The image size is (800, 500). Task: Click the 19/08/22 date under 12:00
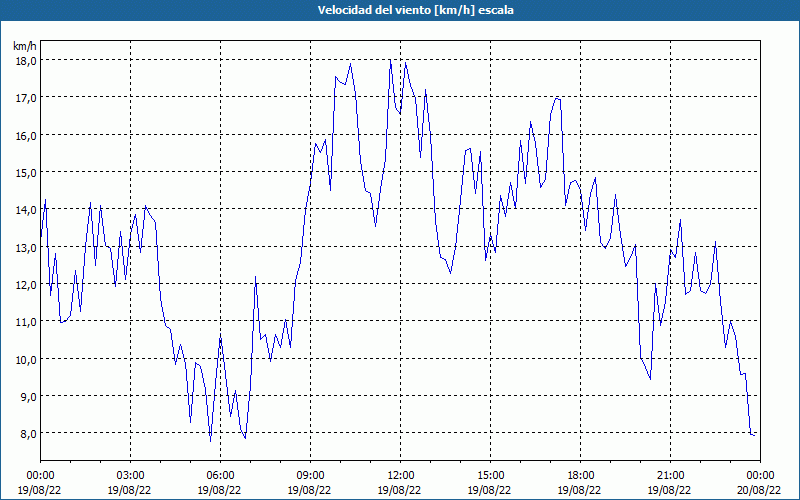[x=399, y=490]
